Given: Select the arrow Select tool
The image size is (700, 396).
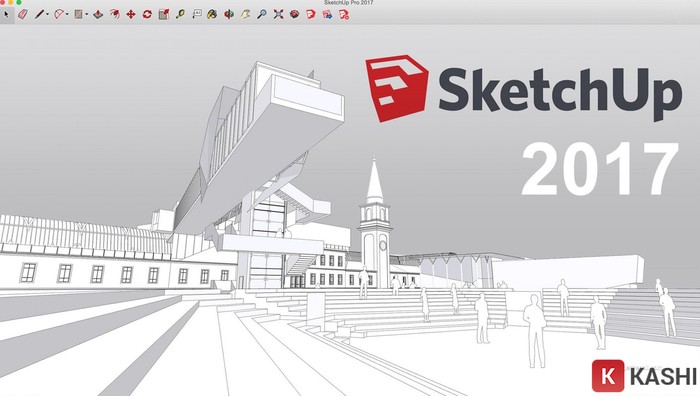Looking at the screenshot, I should (x=6, y=14).
